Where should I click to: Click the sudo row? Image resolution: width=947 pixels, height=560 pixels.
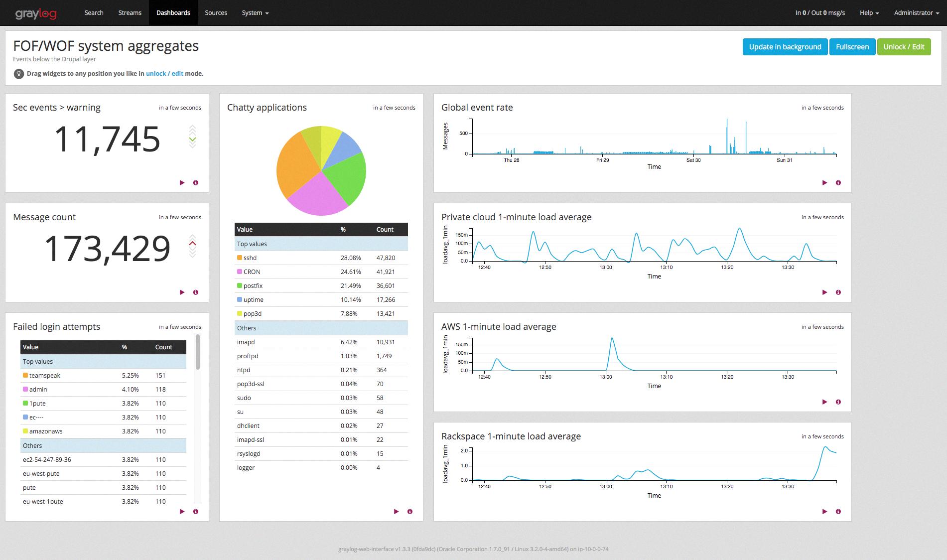point(321,398)
